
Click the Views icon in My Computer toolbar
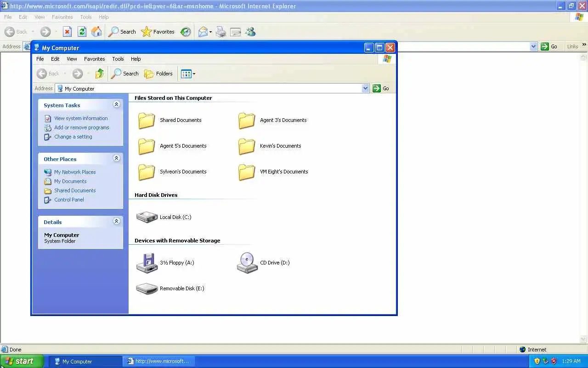pyautogui.click(x=186, y=74)
